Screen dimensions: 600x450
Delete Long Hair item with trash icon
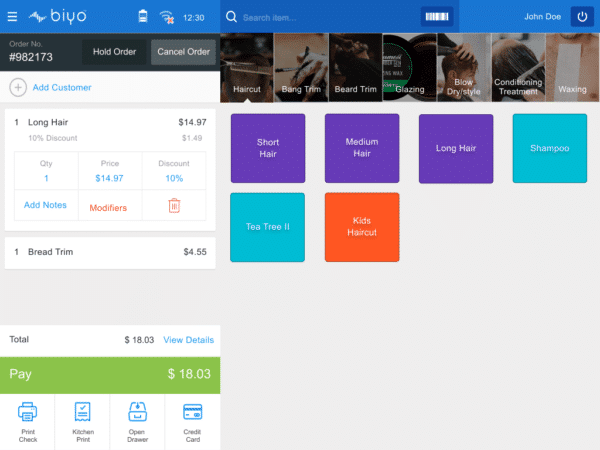click(x=174, y=206)
